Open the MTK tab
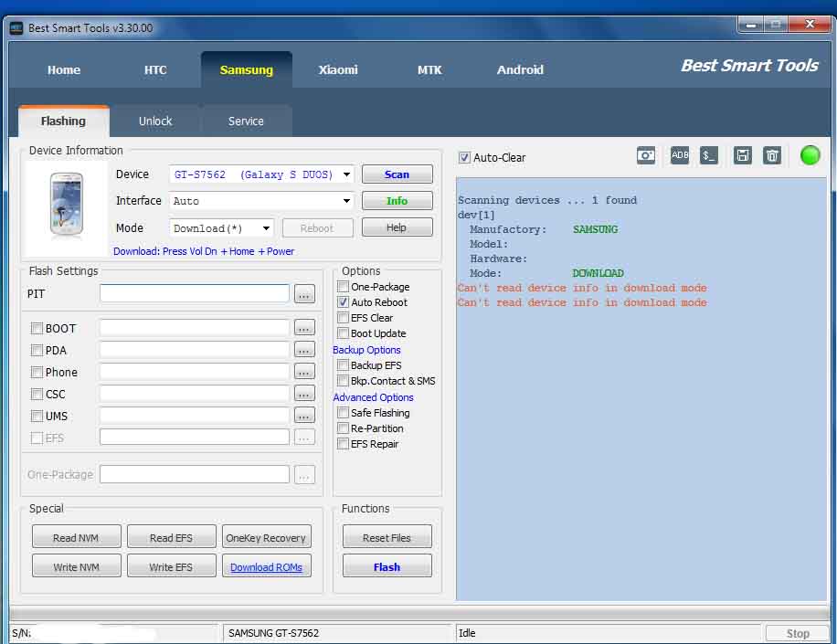Screen dimensions: 837x644 tap(429, 70)
